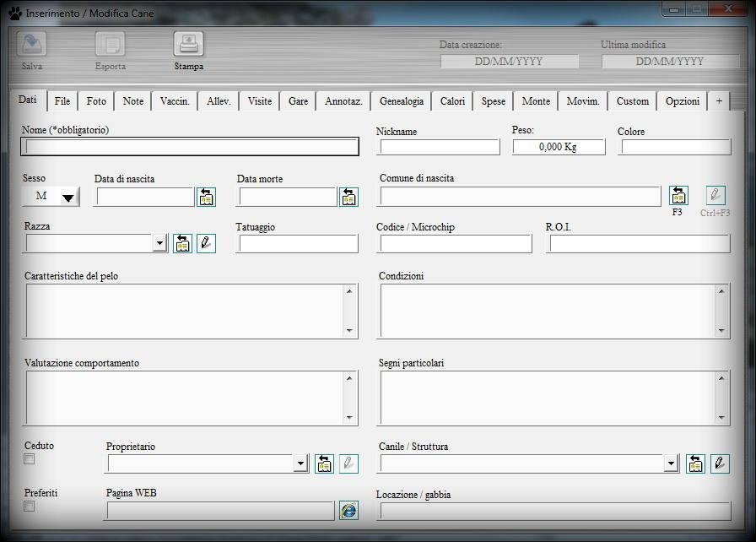The image size is (756, 542).
Task: Click the Comune di nascita field
Action: click(x=520, y=196)
